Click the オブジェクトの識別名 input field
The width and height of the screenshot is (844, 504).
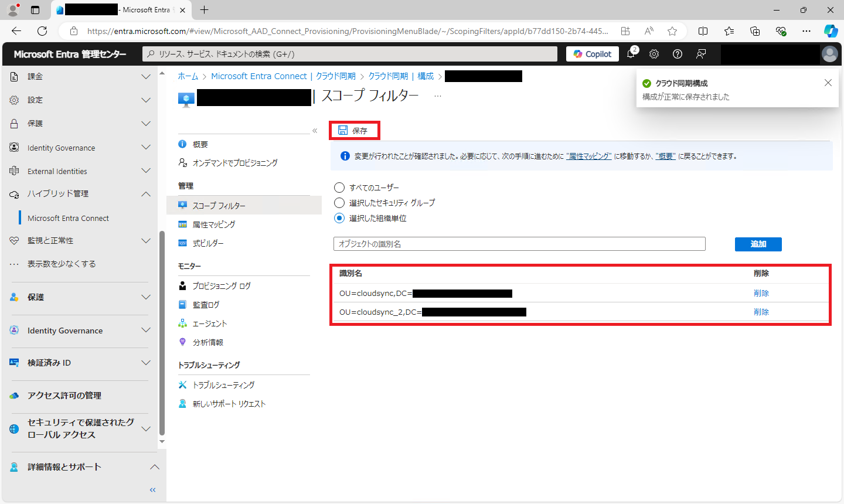coord(519,244)
